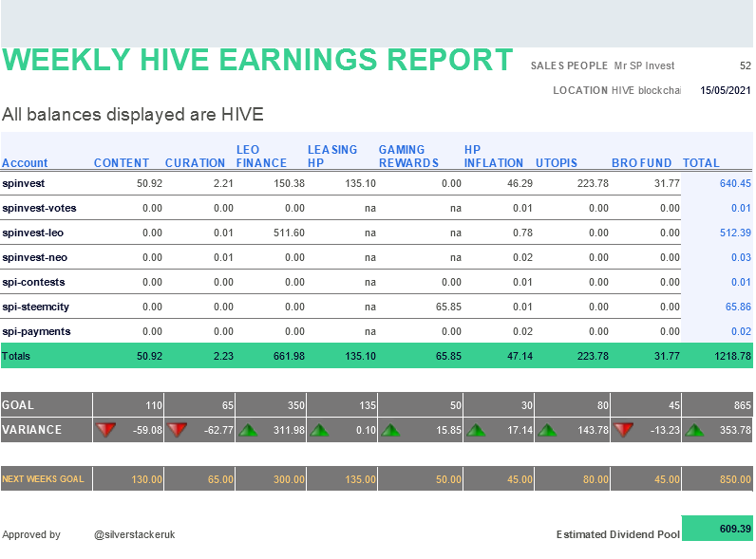756x559 pixels.
Task: Select the LEO FINANCE totals cell 661.98
Action: coord(289,356)
